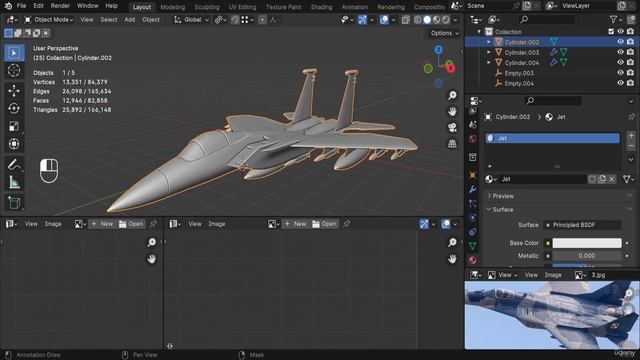This screenshot has height=360, width=640.
Task: Expand the Options dropdown in viewport
Action: (444, 33)
